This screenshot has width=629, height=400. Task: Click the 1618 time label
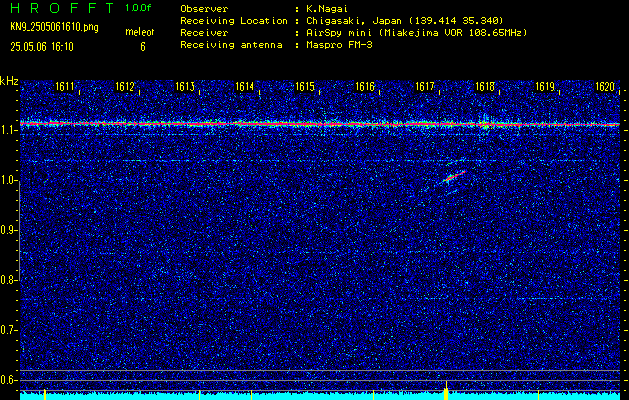485,87
